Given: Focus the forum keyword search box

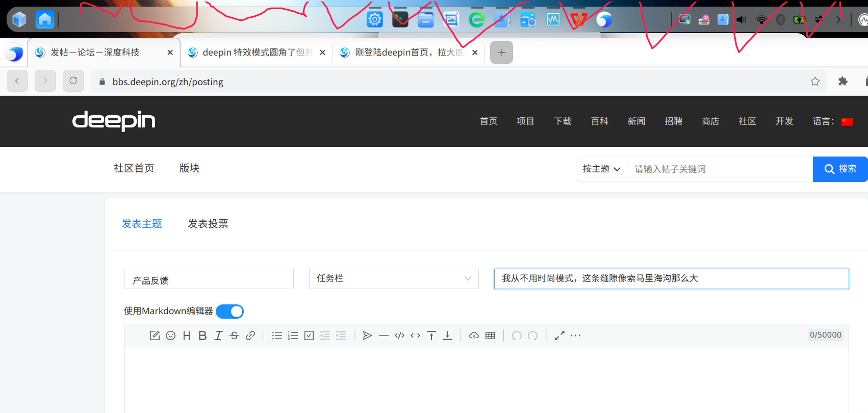Looking at the screenshot, I should [720, 169].
